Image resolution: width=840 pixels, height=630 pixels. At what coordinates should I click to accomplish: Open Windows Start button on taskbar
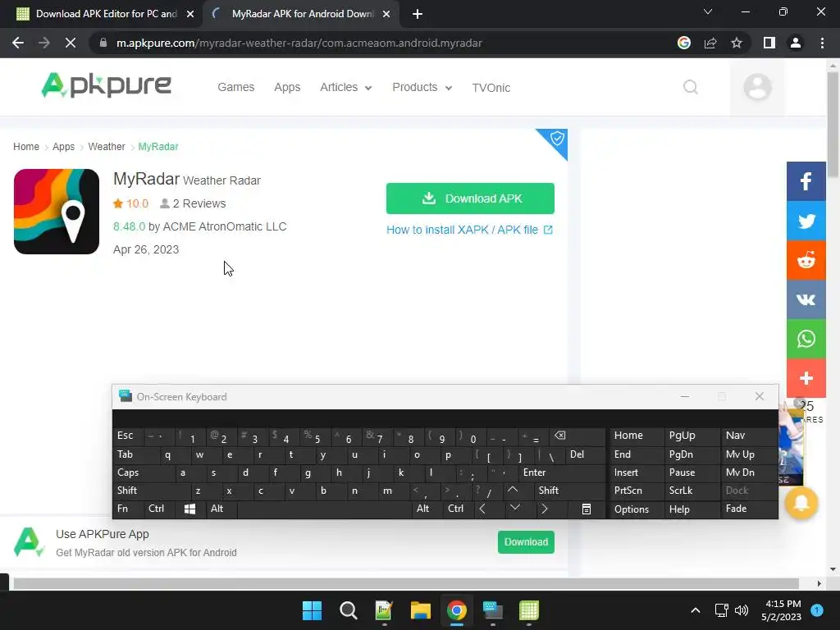[x=312, y=610]
